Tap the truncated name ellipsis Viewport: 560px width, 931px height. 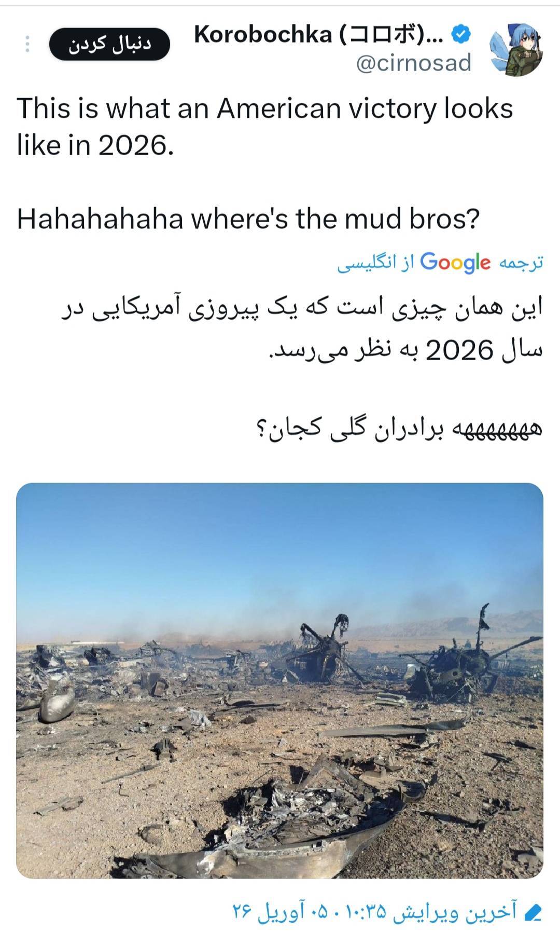coord(437,36)
